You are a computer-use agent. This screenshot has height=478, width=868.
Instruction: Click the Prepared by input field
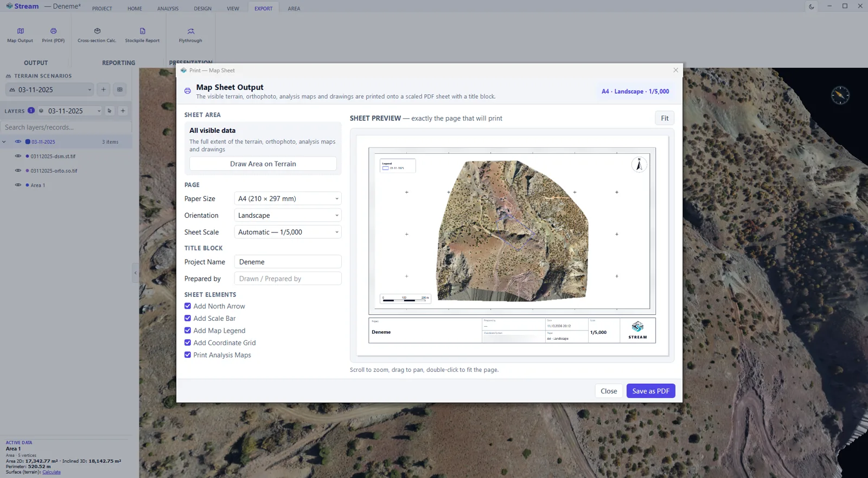[x=288, y=279]
